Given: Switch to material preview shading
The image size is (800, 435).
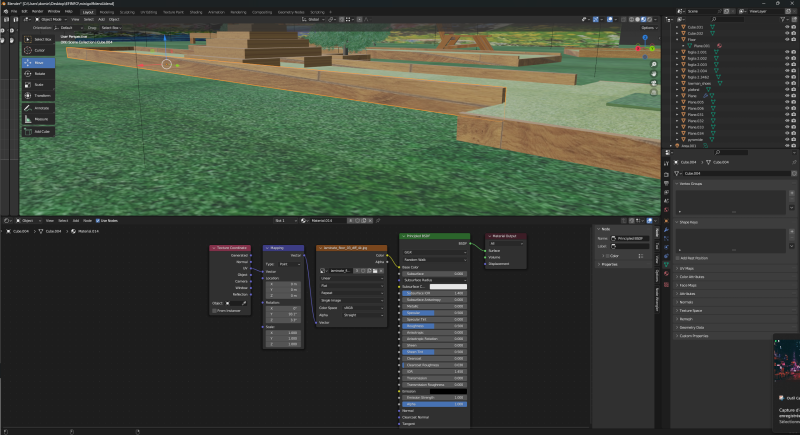Looking at the screenshot, I should tap(643, 19).
